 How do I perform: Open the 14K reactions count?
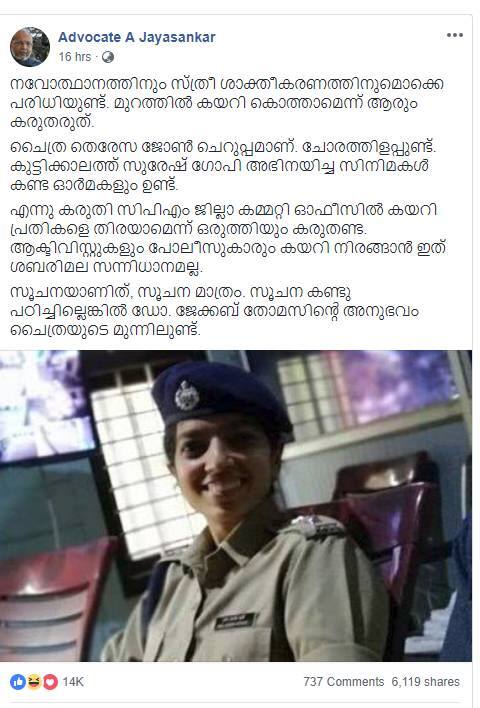(x=73, y=682)
